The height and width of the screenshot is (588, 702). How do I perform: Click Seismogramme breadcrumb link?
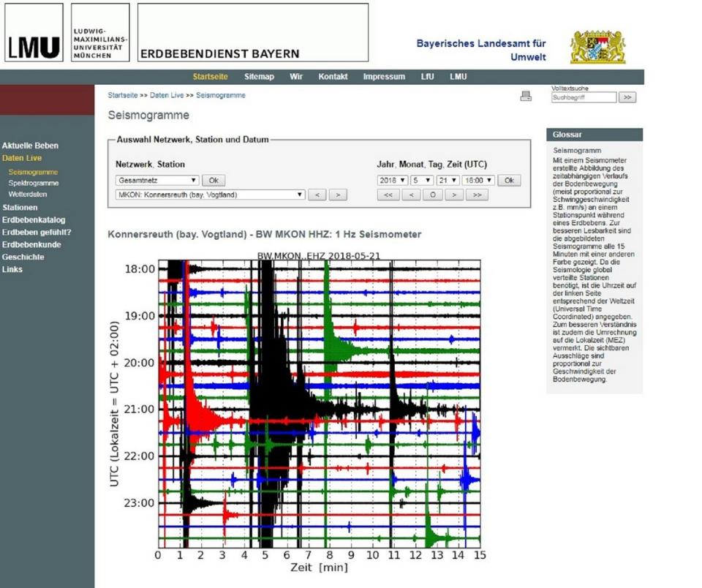click(x=221, y=95)
